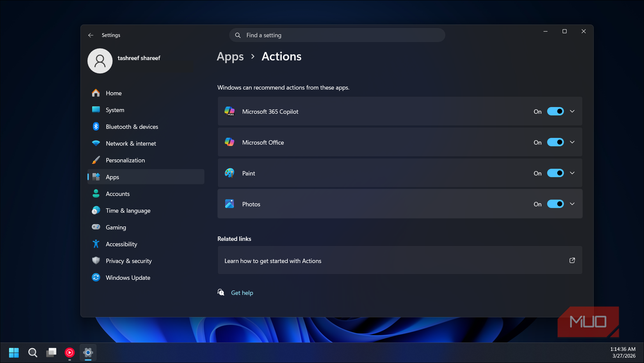This screenshot has height=363, width=644.
Task: Select the Paint app icon
Action: (229, 173)
